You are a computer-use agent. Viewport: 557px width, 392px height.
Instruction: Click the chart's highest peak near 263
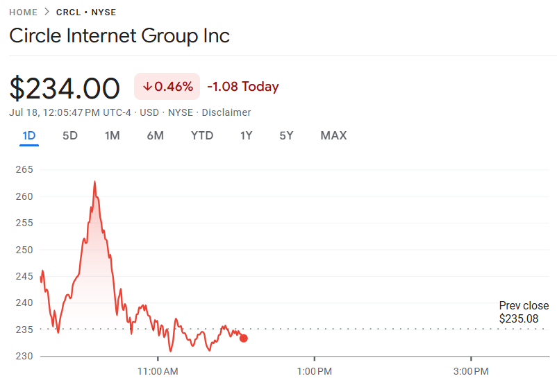[94, 182]
